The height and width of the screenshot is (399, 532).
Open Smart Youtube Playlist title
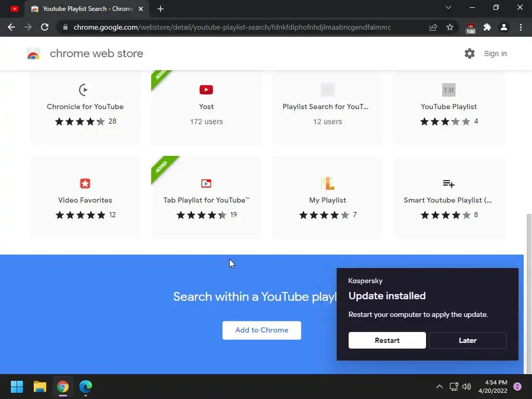click(x=447, y=200)
